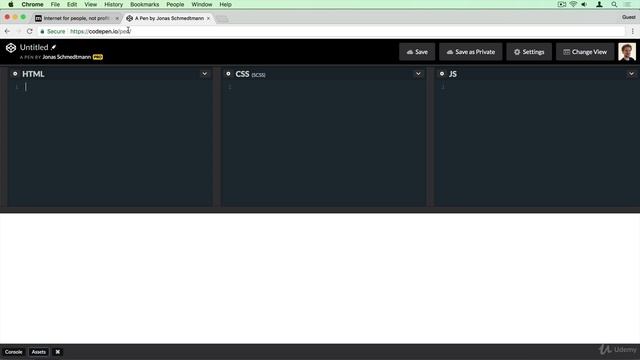Open the People menu

[175, 4]
